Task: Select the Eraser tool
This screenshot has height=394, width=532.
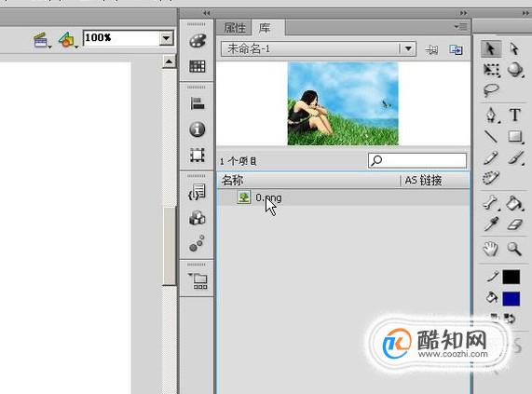Action: (515, 224)
